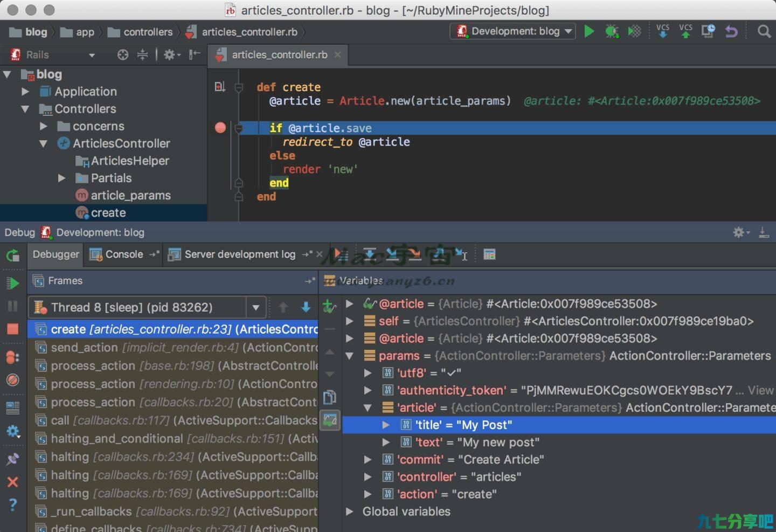Open Search Everywhere via the magnifier icon
Viewport: 776px width, 532px height.
pos(764,31)
